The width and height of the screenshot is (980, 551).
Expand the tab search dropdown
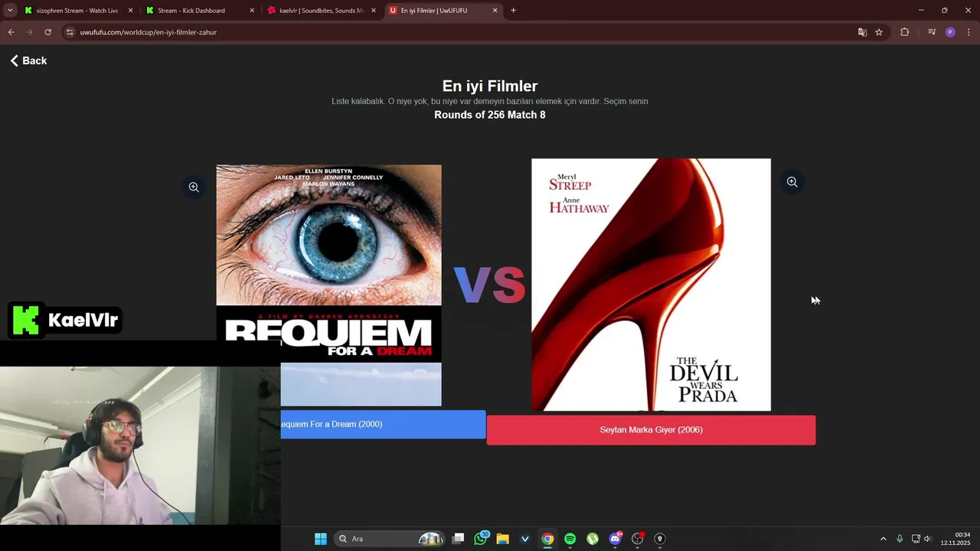click(x=10, y=11)
